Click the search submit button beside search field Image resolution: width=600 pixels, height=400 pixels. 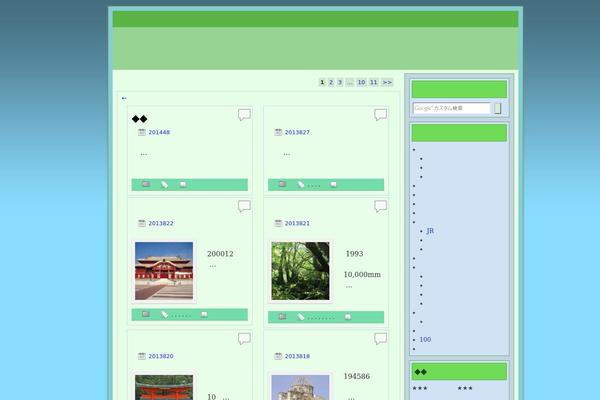pos(497,108)
